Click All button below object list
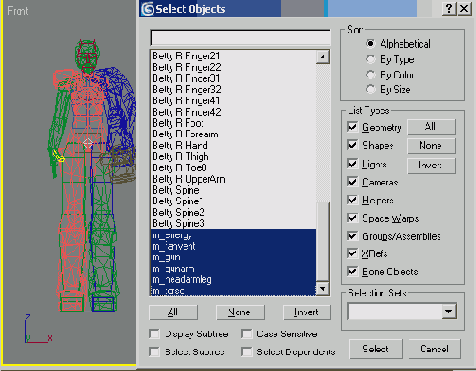This screenshot has height=371, width=476. tap(173, 312)
